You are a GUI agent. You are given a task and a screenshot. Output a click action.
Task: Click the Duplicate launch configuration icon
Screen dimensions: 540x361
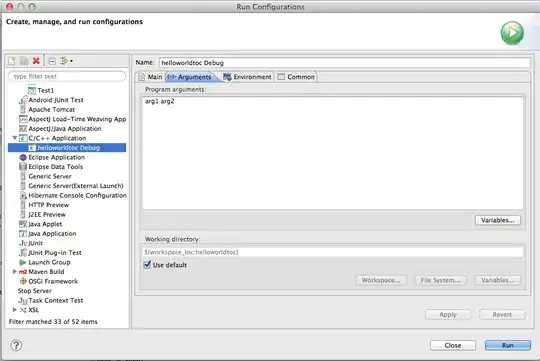(x=24, y=61)
